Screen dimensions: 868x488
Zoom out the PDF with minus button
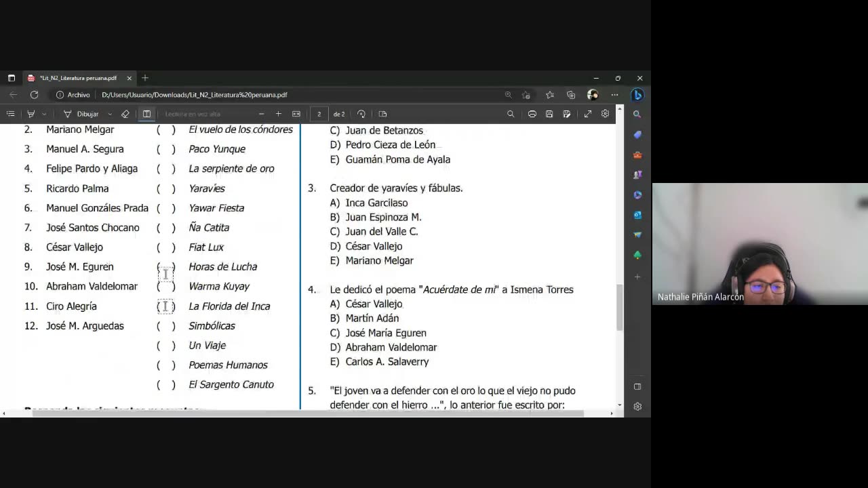pos(262,114)
